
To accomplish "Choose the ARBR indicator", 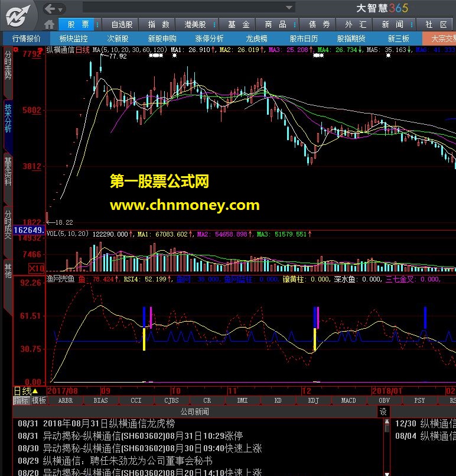I will click(x=66, y=400).
